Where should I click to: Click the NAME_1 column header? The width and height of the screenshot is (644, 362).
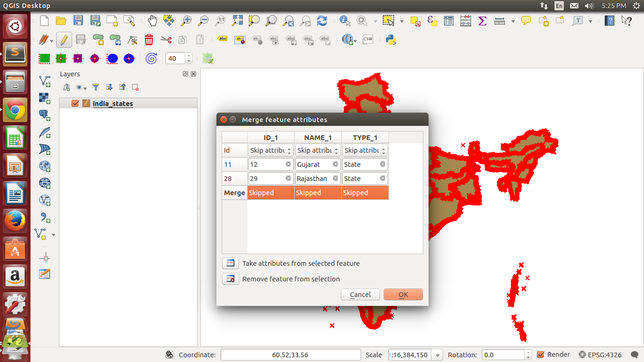click(x=318, y=137)
